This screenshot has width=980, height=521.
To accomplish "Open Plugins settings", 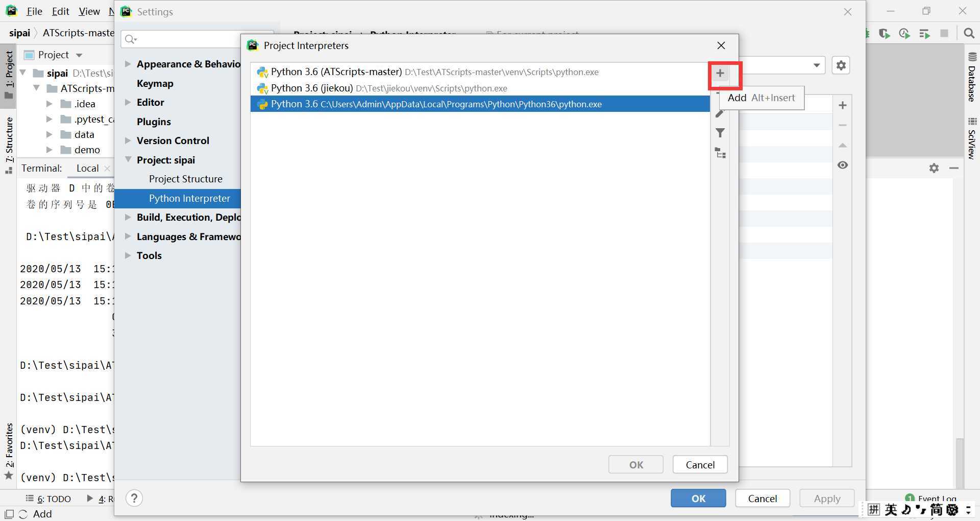I will click(x=154, y=122).
